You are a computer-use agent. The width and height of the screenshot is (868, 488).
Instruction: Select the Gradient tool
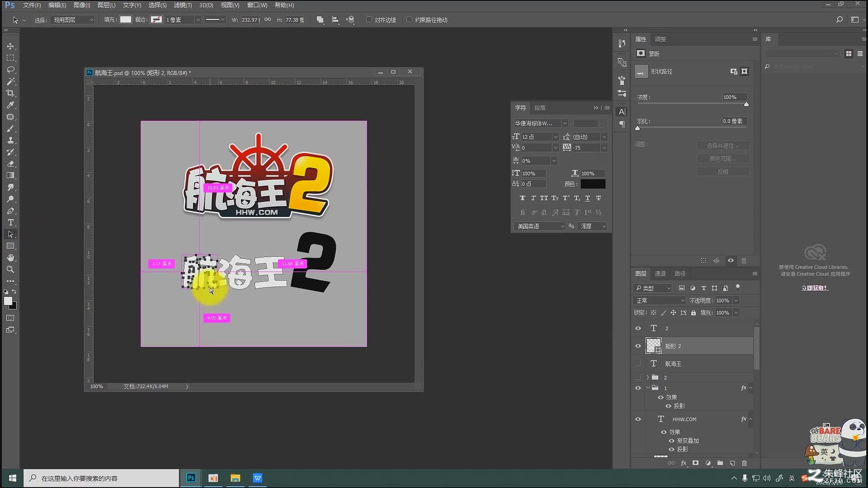click(10, 176)
